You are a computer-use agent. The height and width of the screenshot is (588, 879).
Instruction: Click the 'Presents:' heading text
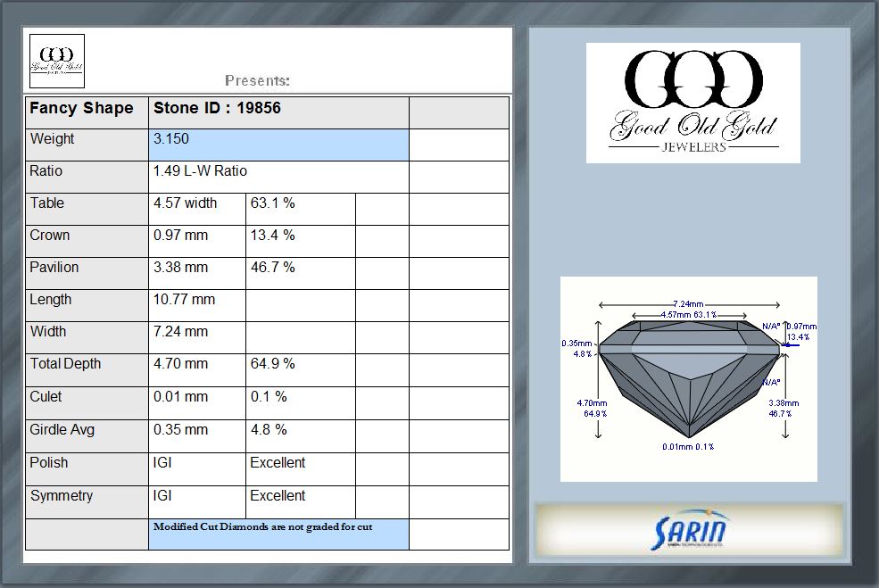point(257,80)
